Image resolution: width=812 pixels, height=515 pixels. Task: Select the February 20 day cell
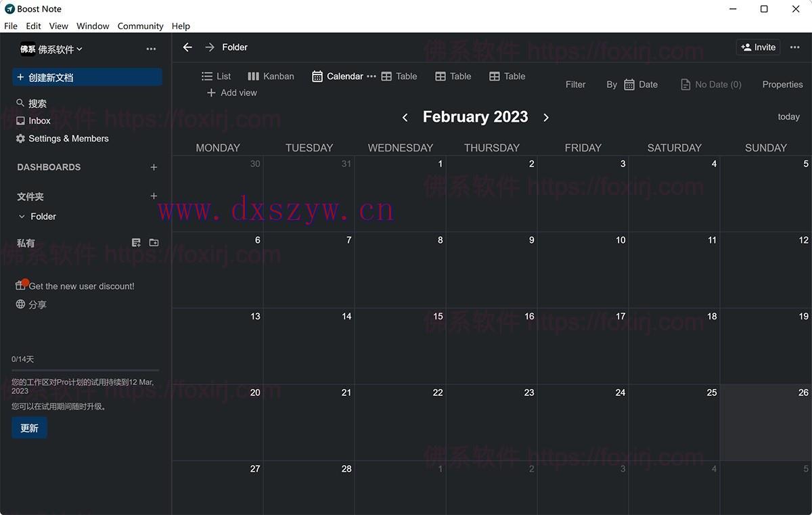218,423
